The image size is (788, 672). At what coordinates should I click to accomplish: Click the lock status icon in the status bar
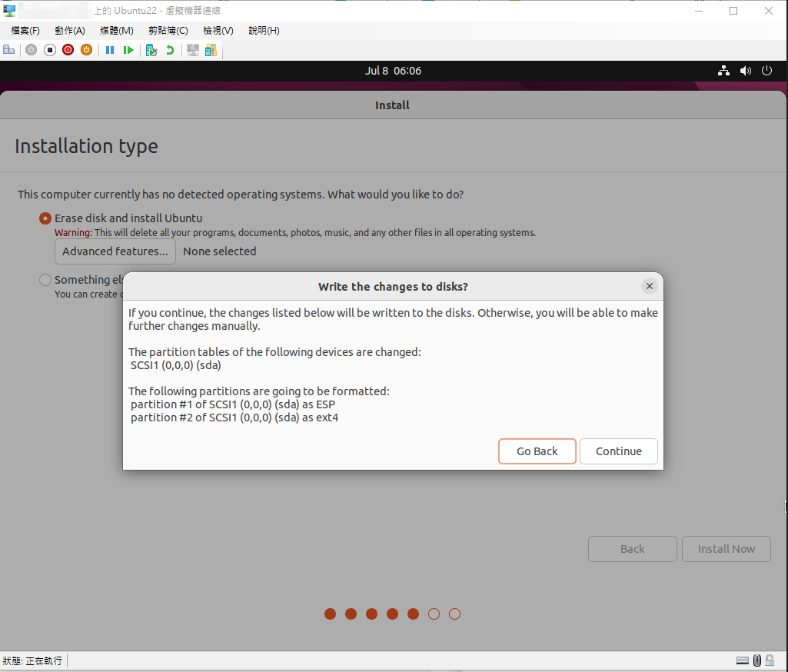tap(770, 660)
